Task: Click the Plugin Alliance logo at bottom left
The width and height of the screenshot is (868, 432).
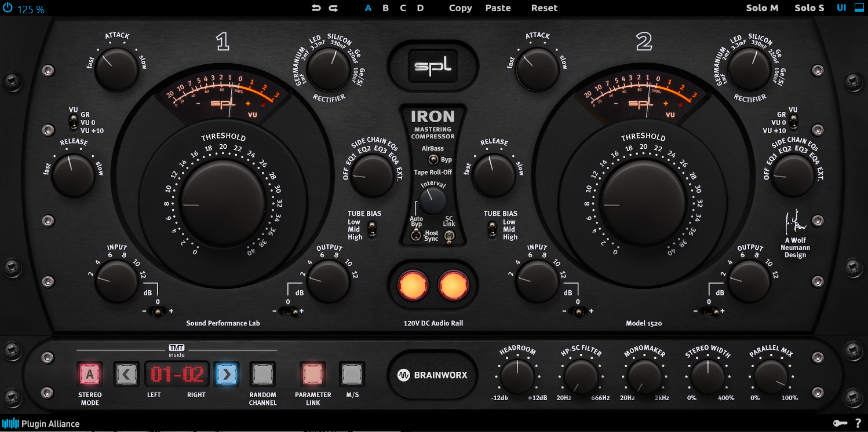Action: click(41, 423)
